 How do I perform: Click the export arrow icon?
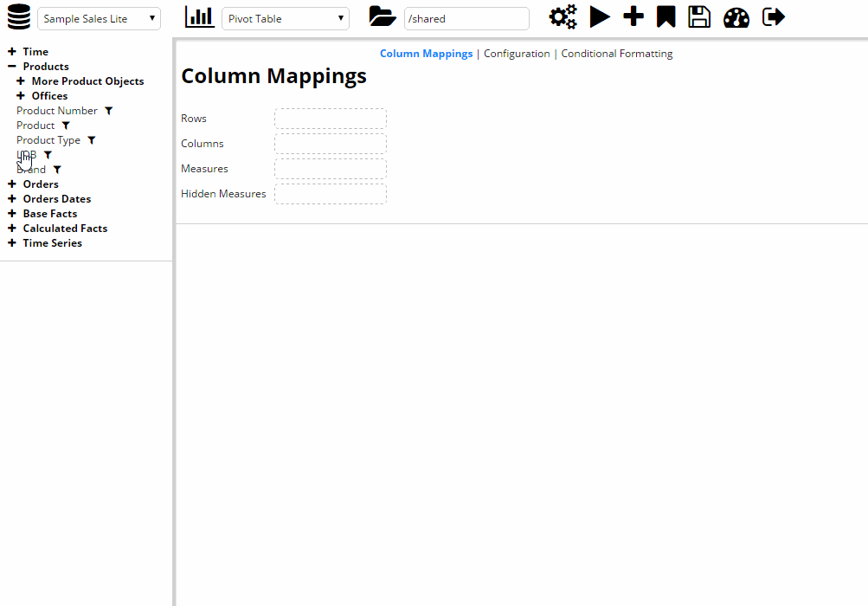click(x=774, y=16)
